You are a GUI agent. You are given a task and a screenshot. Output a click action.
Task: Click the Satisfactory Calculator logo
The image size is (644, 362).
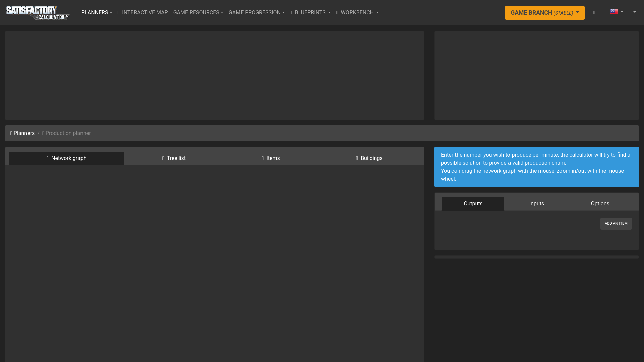click(38, 13)
